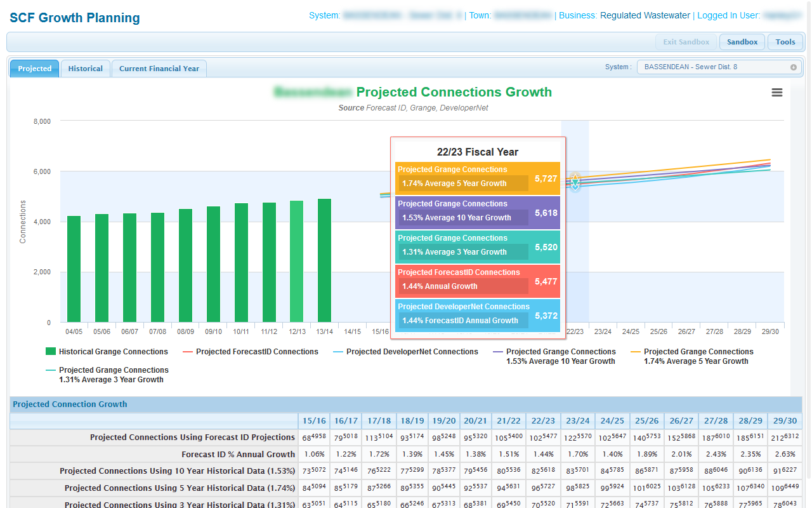The height and width of the screenshot is (508, 812).
Task: Click the Regulated Wastewater business text
Action: (x=645, y=15)
